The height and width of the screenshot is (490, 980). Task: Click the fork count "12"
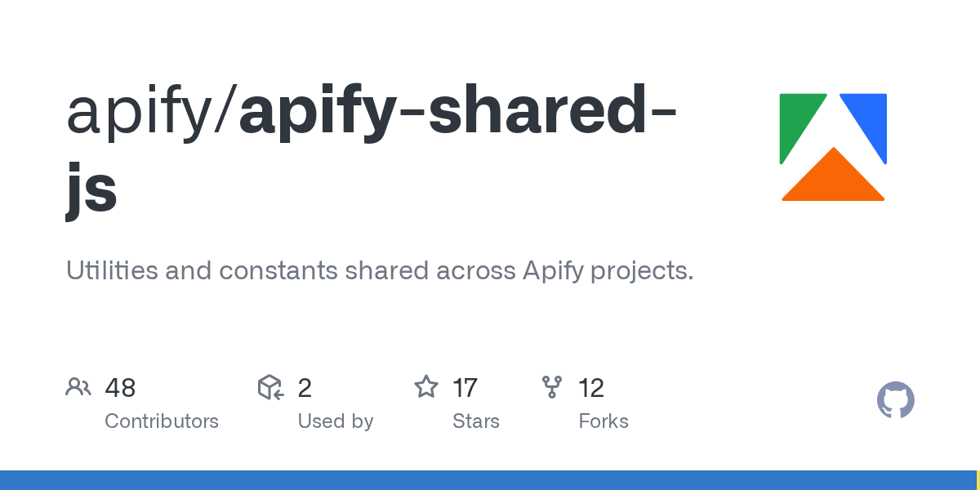click(x=591, y=387)
